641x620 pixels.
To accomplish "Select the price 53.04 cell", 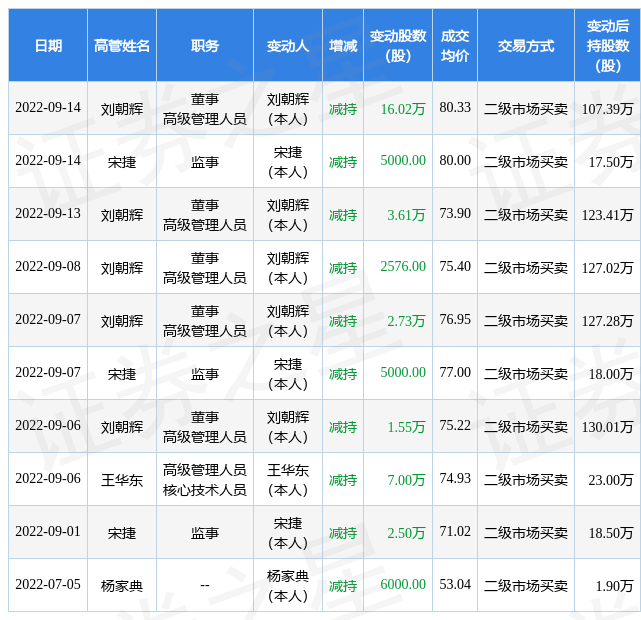I will pos(455,584).
